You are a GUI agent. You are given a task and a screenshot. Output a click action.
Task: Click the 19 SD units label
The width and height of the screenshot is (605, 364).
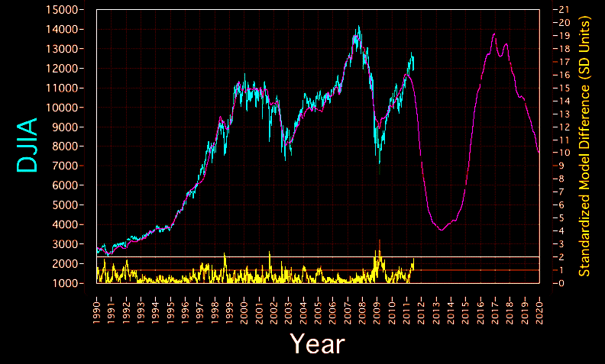pyautogui.click(x=564, y=36)
